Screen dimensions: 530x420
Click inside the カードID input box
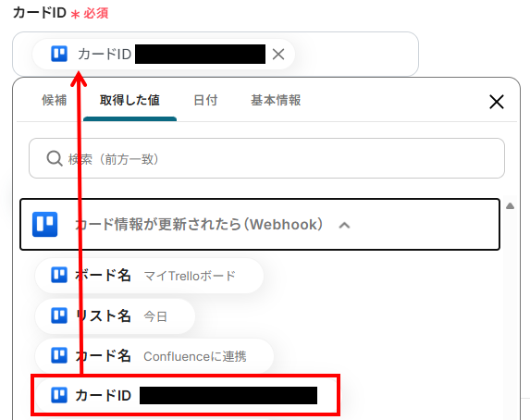(x=355, y=54)
